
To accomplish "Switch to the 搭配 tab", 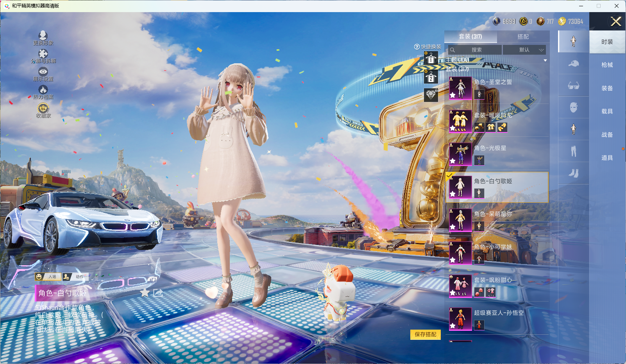I will 523,36.
